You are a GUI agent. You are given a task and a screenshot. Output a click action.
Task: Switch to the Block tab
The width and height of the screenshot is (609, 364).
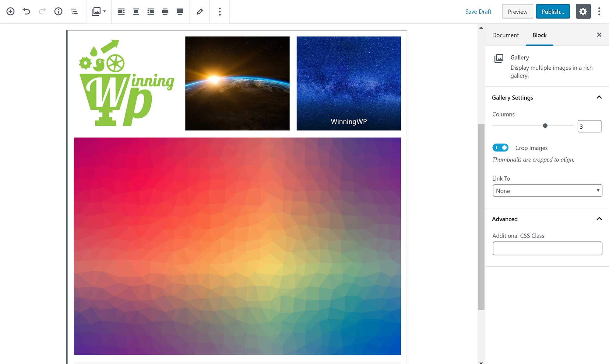click(540, 35)
